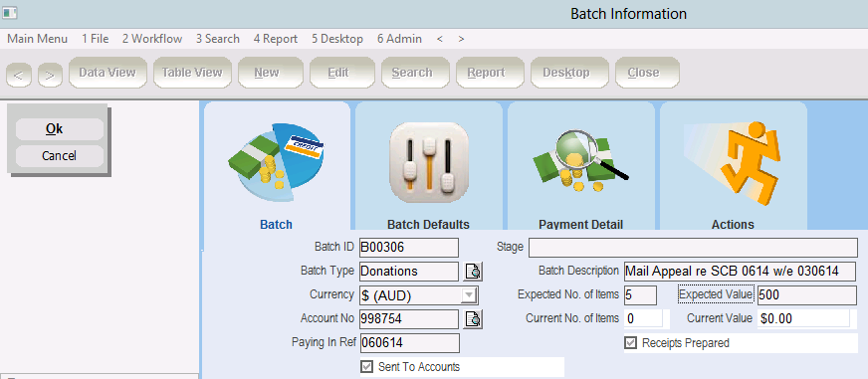868x379 pixels.
Task: Click the Batch Type lookup icon
Action: coord(473,272)
